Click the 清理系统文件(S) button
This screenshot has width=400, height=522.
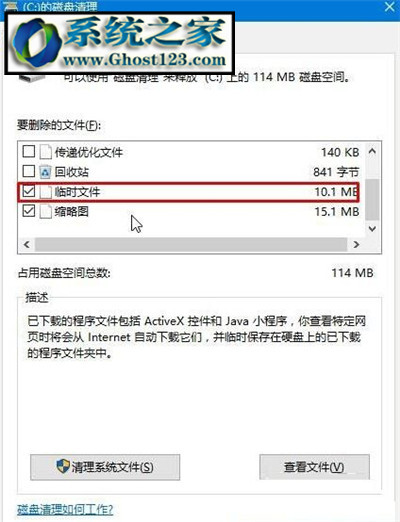coord(105,467)
